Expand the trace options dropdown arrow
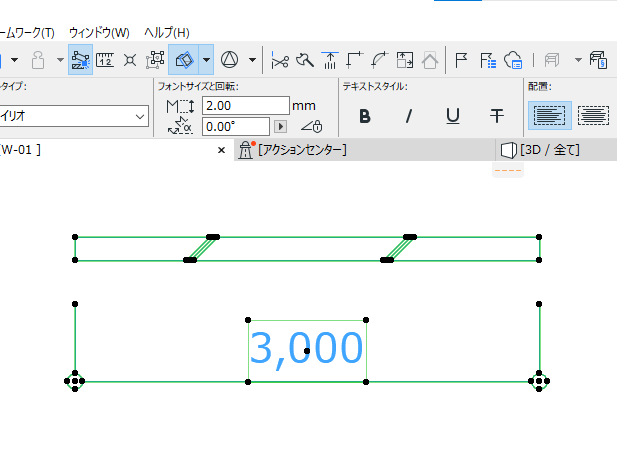 tap(252, 60)
